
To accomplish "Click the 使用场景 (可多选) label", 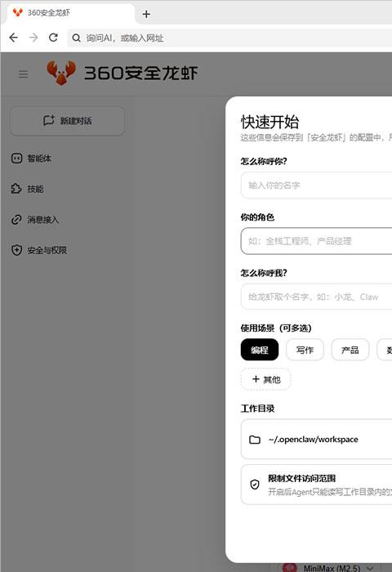I will [x=276, y=328].
